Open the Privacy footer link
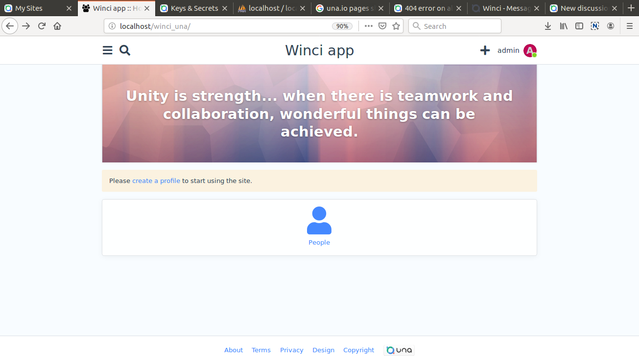 [x=291, y=350]
